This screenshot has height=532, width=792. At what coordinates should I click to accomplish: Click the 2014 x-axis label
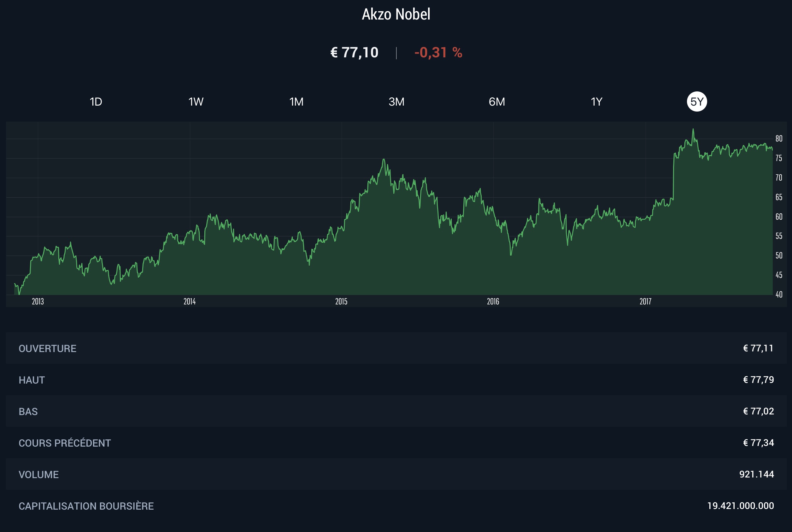tap(190, 301)
